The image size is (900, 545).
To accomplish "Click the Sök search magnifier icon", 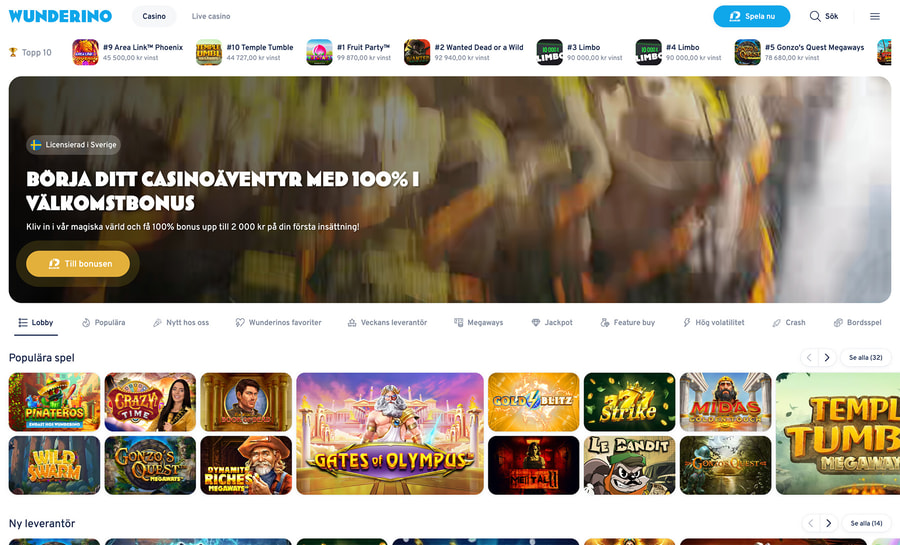I will 814,16.
